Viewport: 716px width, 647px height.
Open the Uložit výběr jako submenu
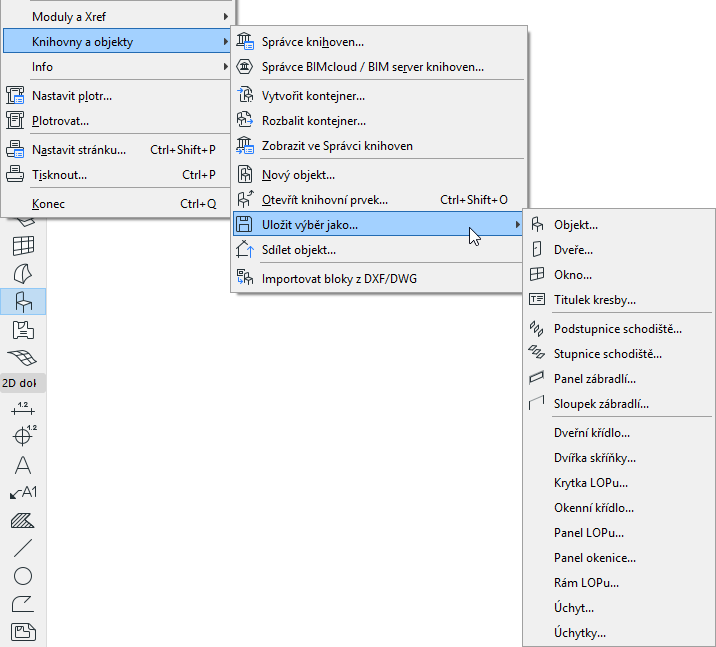[378, 224]
